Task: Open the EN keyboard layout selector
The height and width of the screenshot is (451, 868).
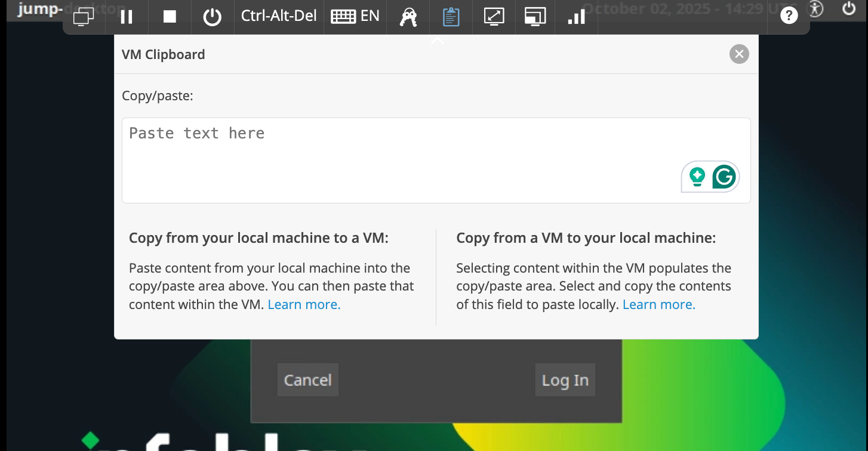Action: click(x=355, y=17)
